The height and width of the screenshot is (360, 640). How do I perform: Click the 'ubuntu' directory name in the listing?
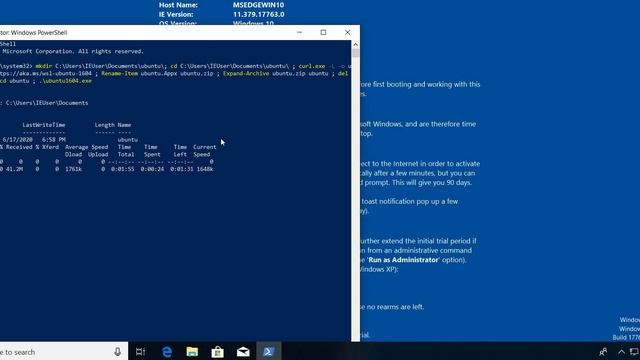tap(128, 140)
